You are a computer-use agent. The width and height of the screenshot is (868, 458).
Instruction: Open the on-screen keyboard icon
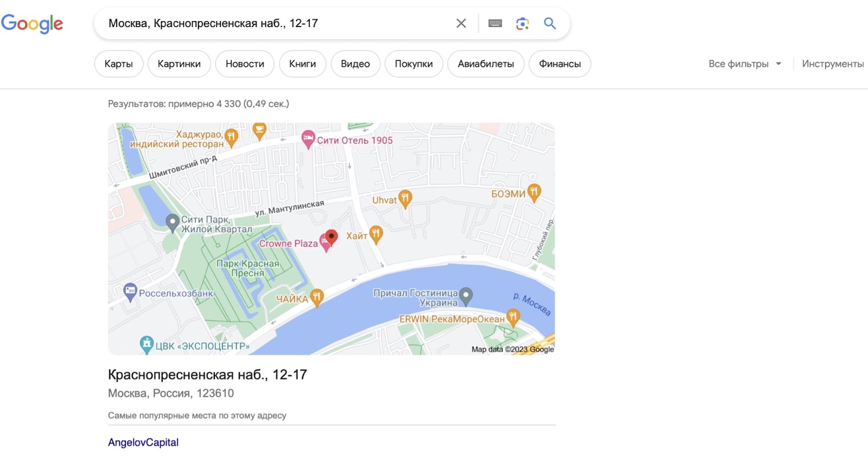coord(495,23)
